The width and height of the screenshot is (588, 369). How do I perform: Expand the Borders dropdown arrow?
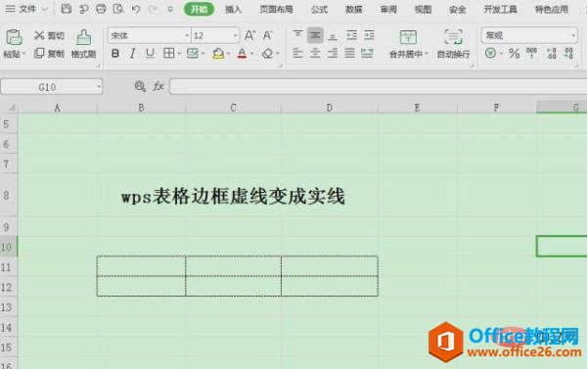pyautogui.click(x=179, y=54)
